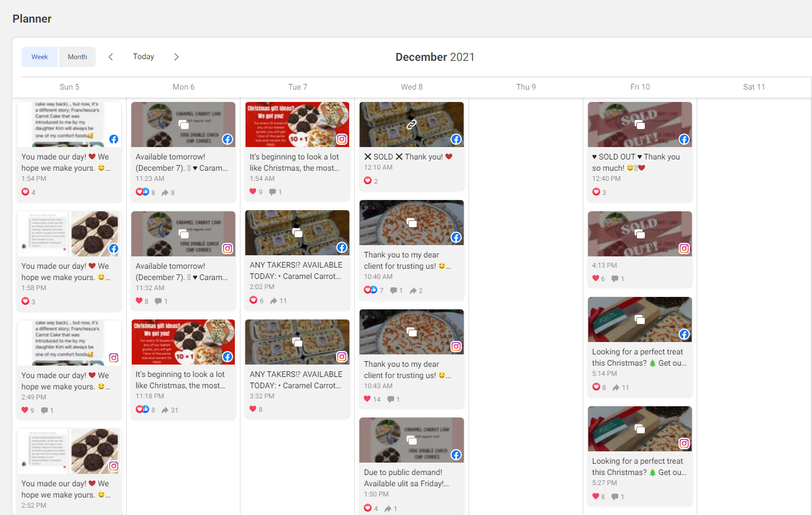This screenshot has height=515, width=812.
Task: Open the 'Thank you to my dear client' 10:43 AM caption
Action: pos(407,370)
